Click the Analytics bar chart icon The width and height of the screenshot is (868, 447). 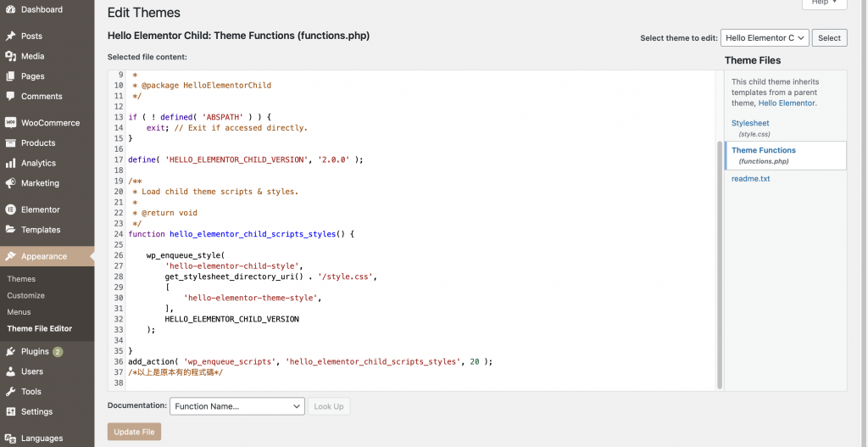click(10, 163)
